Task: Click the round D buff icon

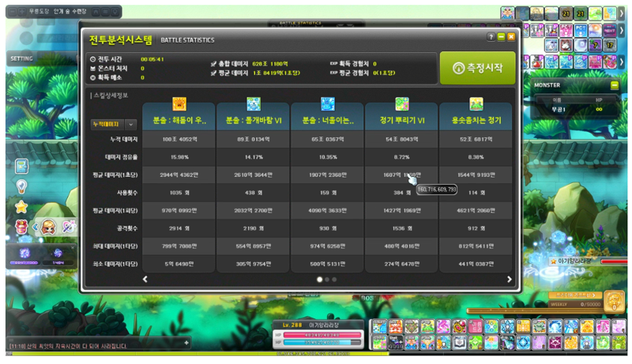Action: pyautogui.click(x=581, y=45)
